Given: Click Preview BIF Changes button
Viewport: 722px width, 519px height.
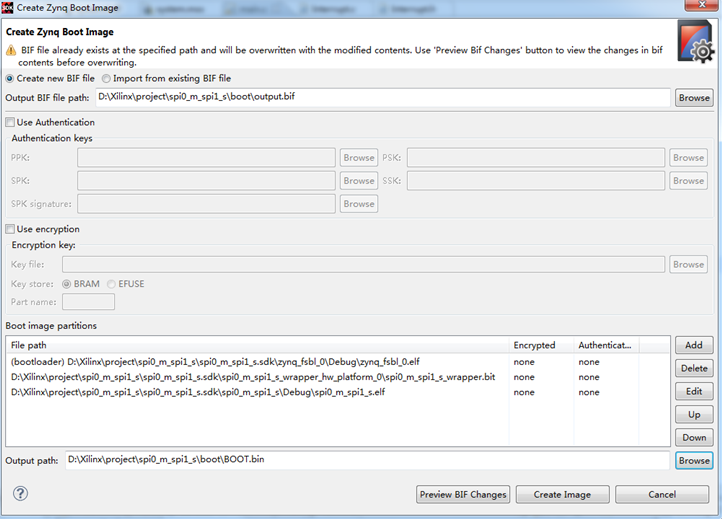Looking at the screenshot, I should [463, 495].
